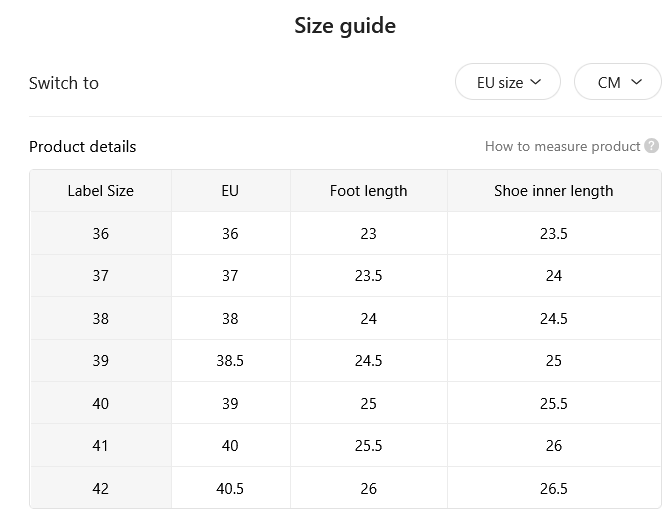Open the CM unit dropdown
Screen dimensions: 665x518
coord(618,82)
